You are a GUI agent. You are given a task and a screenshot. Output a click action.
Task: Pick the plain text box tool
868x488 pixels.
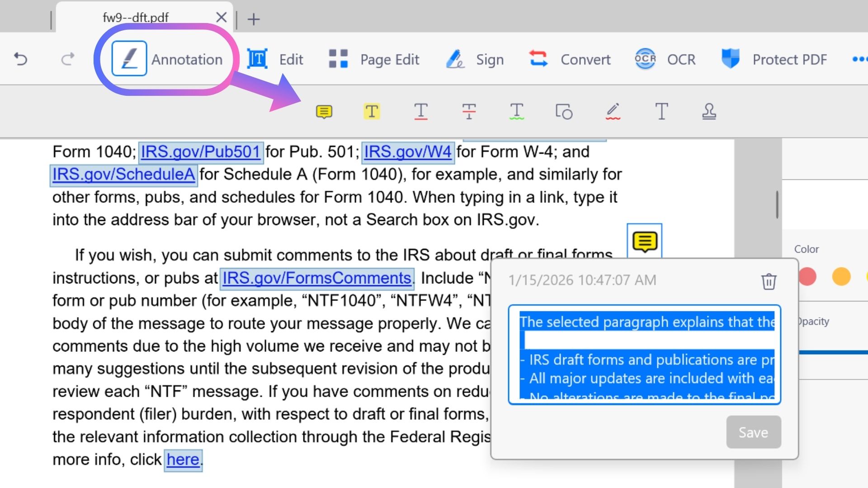[x=661, y=111]
